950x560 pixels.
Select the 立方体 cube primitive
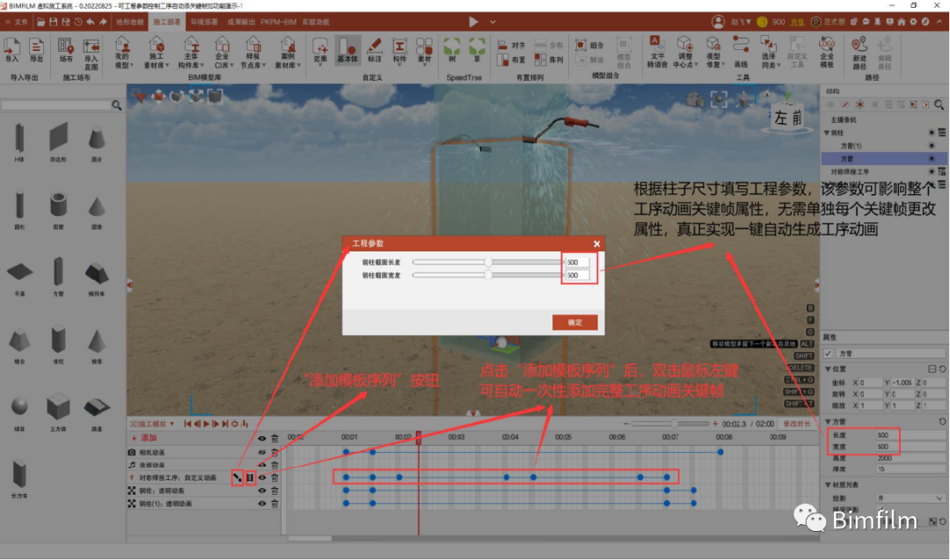pyautogui.click(x=58, y=410)
